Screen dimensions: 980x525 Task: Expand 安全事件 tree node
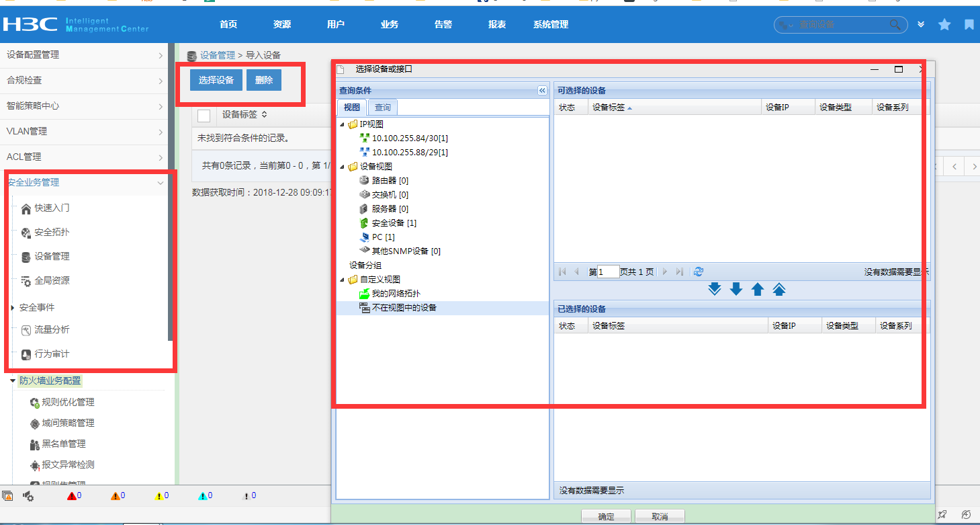tap(13, 308)
